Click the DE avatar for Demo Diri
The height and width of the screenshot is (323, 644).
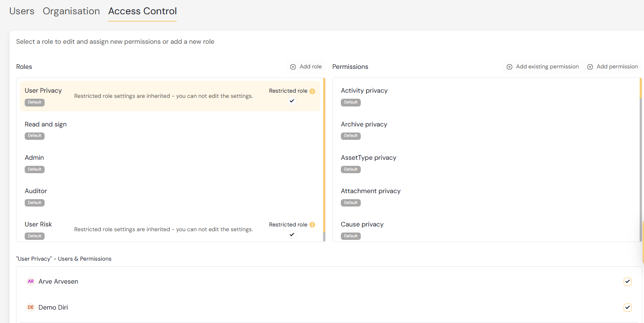tap(30, 307)
